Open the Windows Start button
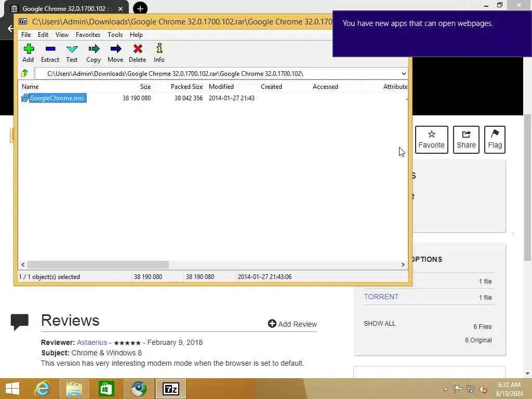 [x=12, y=389]
